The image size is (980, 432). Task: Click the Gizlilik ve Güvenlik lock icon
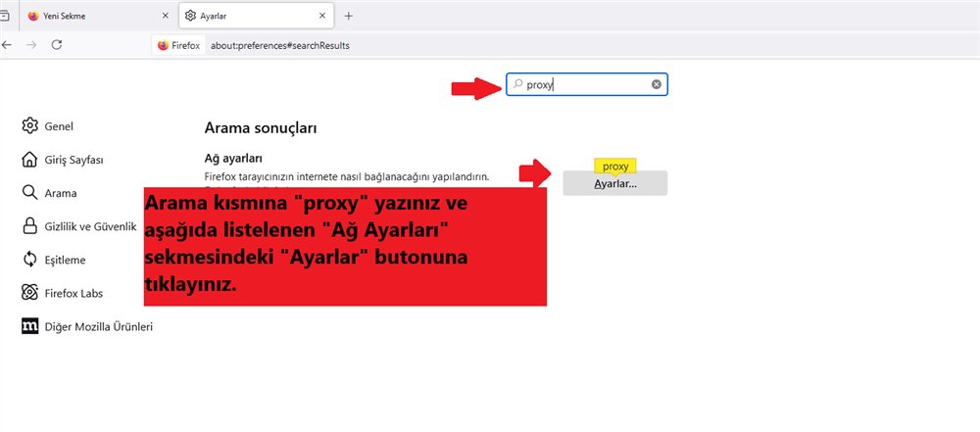coord(29,225)
